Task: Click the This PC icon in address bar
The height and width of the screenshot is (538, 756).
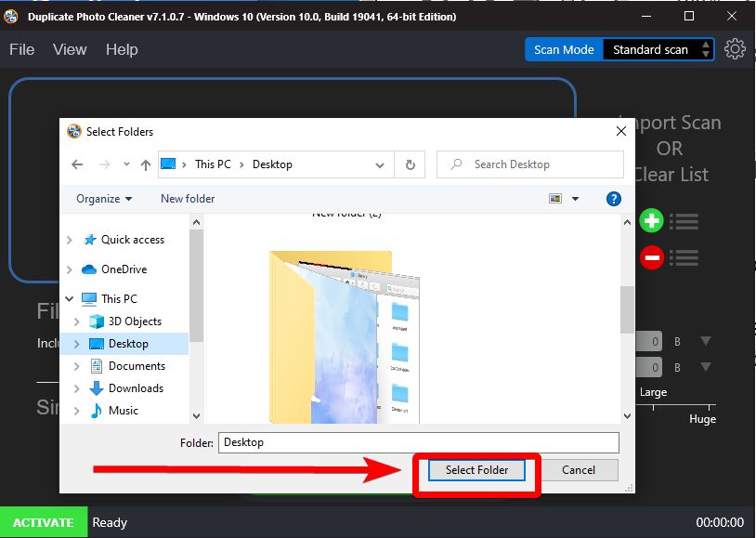Action: (168, 164)
